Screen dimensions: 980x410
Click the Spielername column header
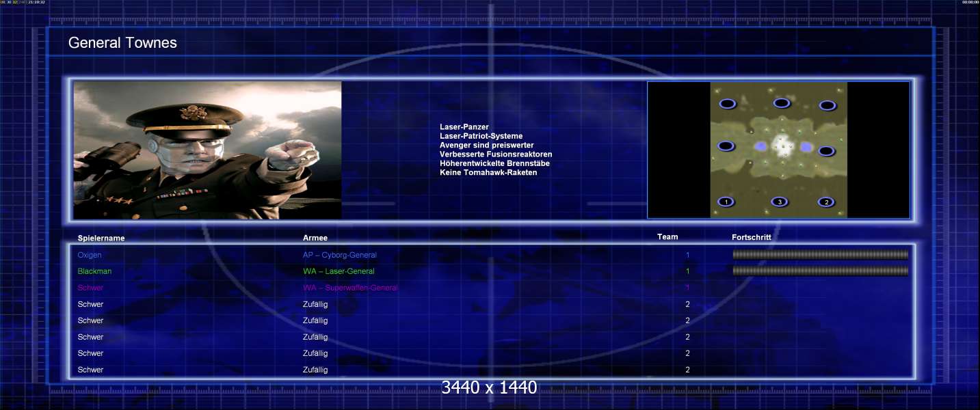[x=101, y=238]
